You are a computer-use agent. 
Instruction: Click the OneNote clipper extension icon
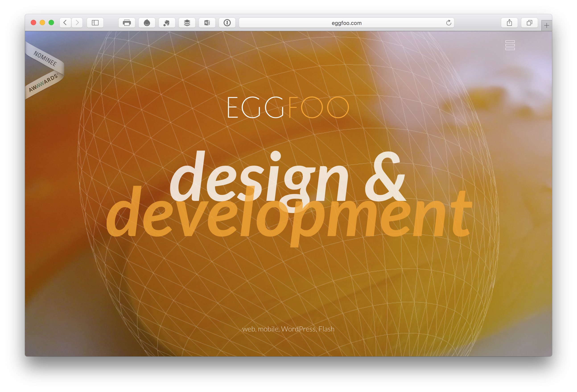pyautogui.click(x=207, y=23)
